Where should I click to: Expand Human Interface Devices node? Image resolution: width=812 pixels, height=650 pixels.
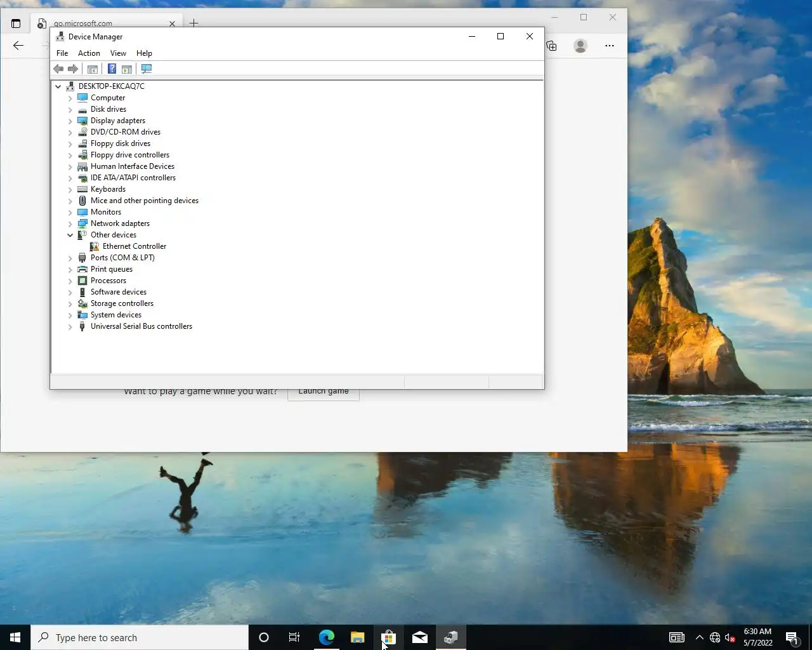pyautogui.click(x=70, y=166)
